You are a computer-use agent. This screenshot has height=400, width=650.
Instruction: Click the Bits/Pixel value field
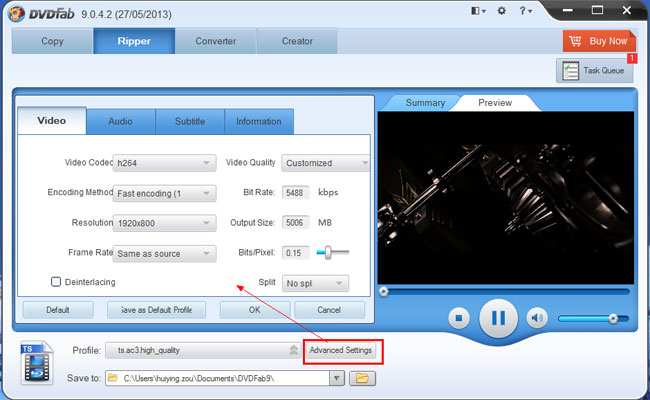pos(295,252)
